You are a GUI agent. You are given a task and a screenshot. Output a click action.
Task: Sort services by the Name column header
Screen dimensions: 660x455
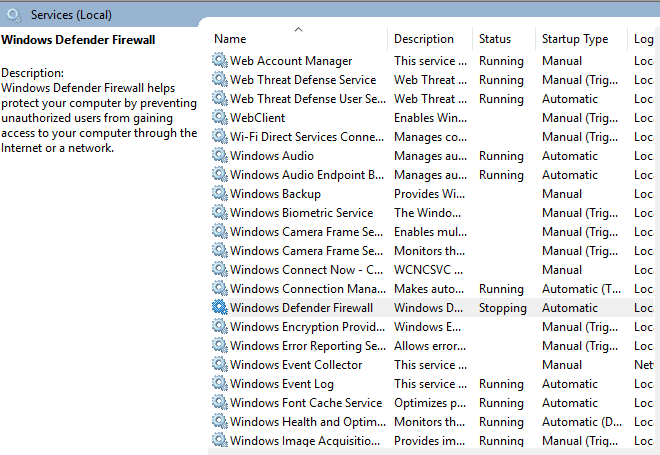pos(298,39)
